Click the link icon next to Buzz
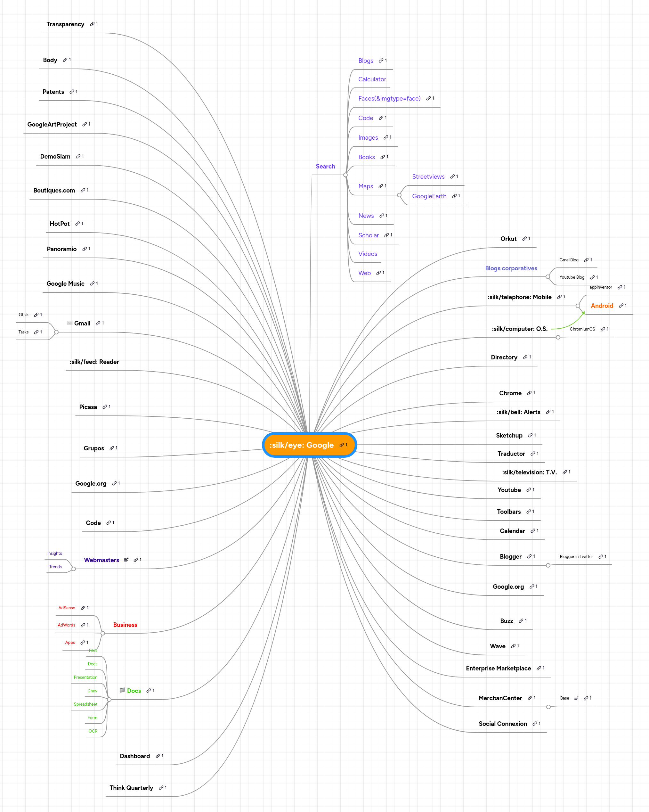The width and height of the screenshot is (649, 812). [521, 620]
